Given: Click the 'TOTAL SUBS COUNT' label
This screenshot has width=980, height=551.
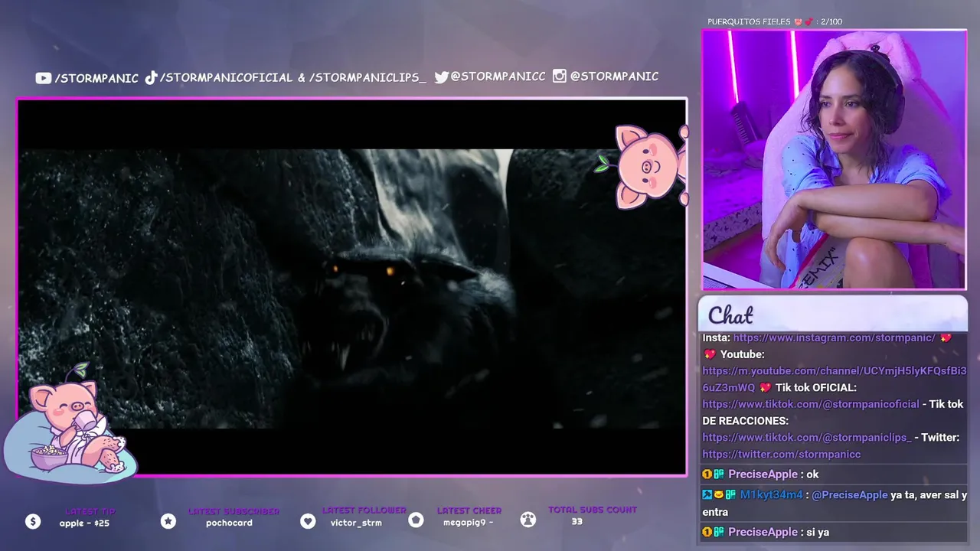Looking at the screenshot, I should tap(593, 510).
